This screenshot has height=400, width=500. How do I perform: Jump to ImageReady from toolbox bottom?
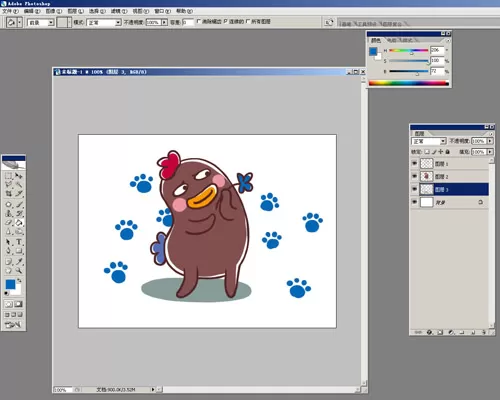coord(13,324)
